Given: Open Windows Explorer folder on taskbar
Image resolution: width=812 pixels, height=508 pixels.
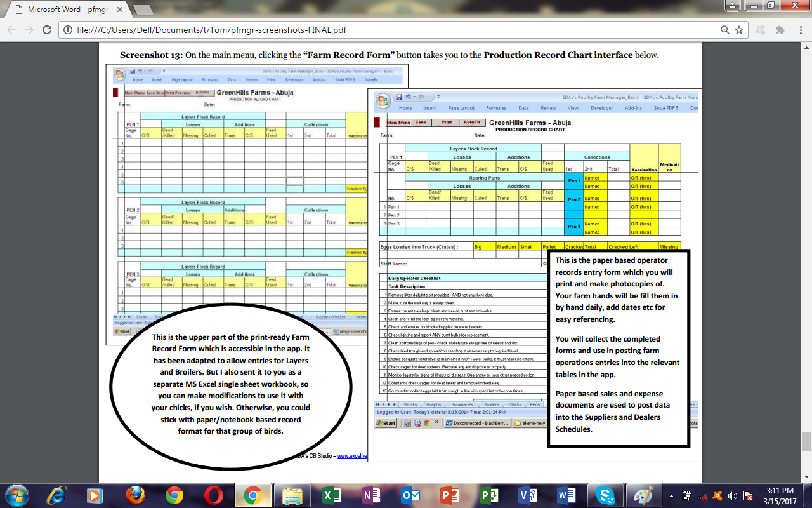Looking at the screenshot, I should click(292, 495).
